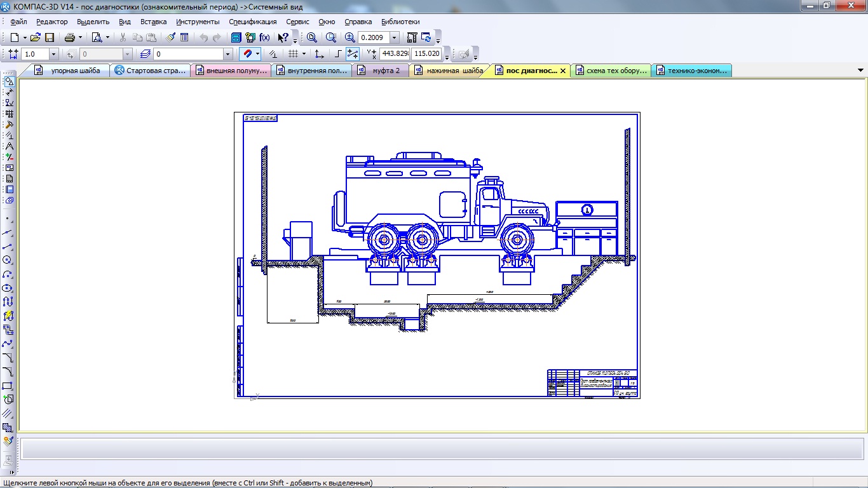Open the variables f(x) panel
868x488 pixels.
(x=265, y=37)
